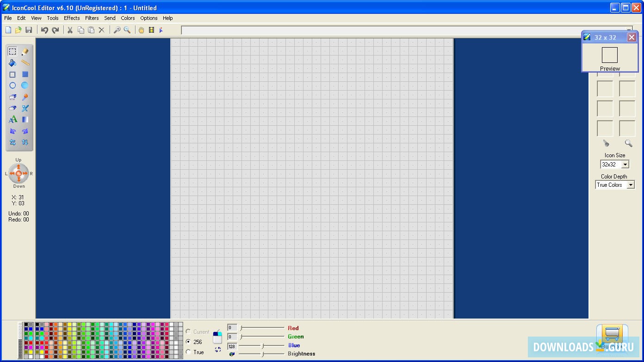Select the Hand pan tool
The image size is (644, 362).
pos(141,30)
